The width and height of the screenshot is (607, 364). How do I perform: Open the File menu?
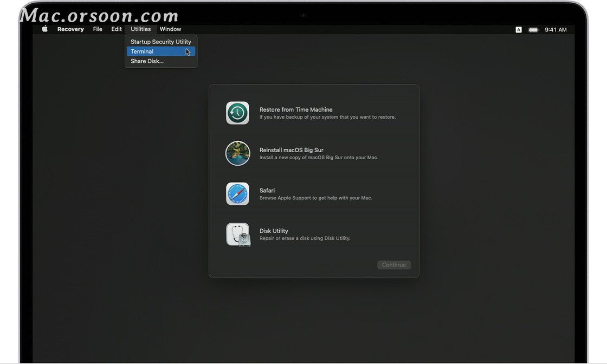[x=98, y=29]
